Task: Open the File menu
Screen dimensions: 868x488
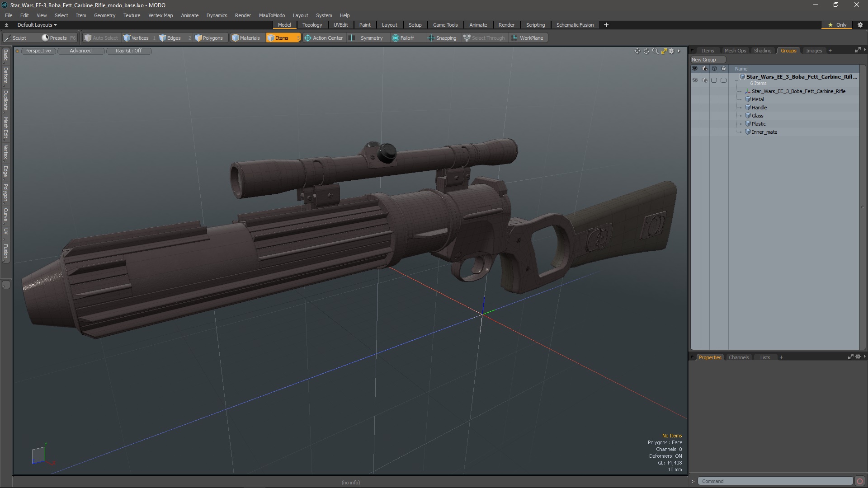Action: (9, 15)
